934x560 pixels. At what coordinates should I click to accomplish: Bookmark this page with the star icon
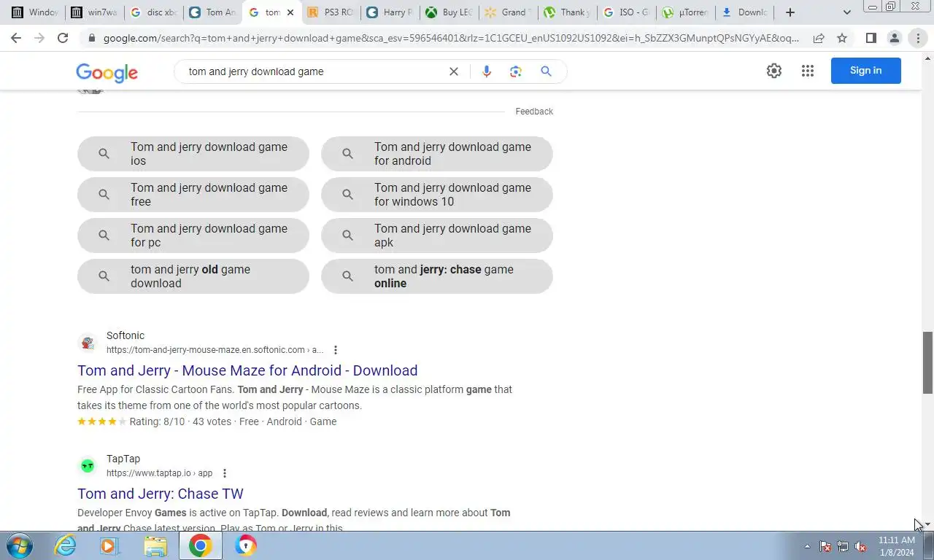842,38
